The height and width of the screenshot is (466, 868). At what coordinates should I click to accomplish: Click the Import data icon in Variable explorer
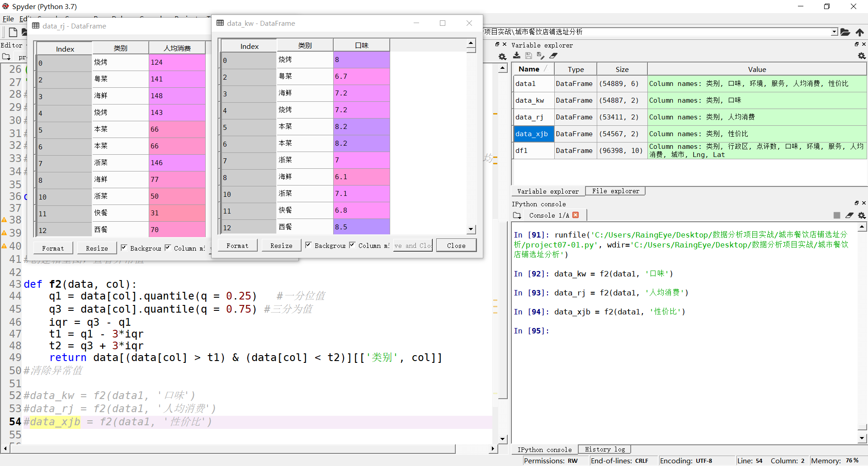[x=517, y=56]
